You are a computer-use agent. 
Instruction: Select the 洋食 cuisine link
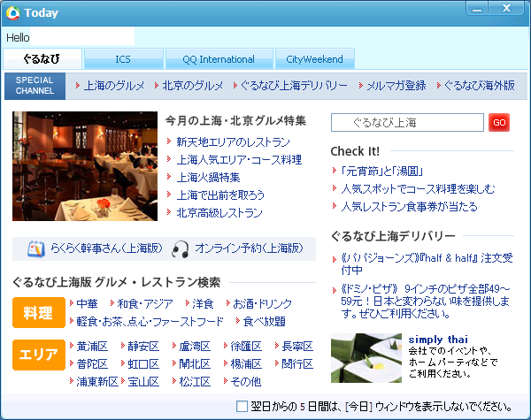203,303
